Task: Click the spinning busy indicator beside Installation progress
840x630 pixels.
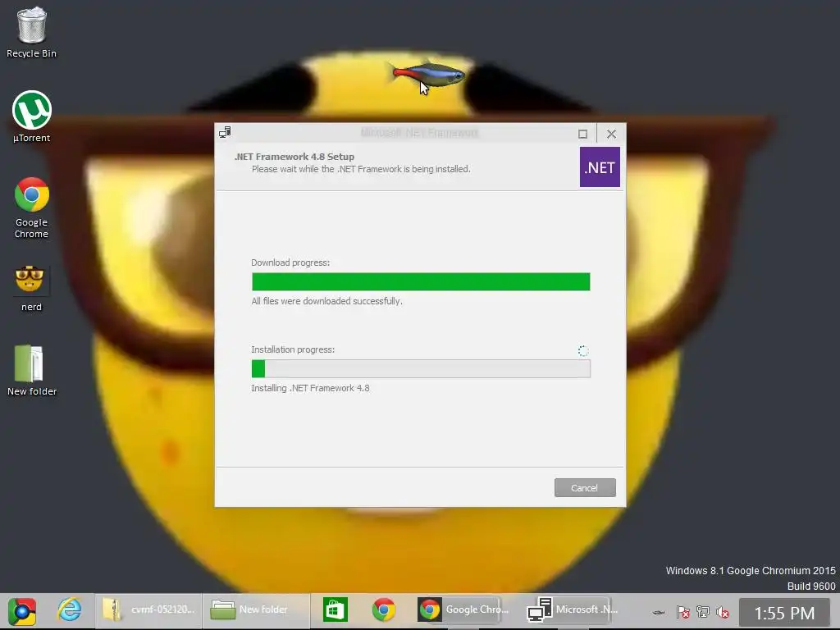Action: (583, 351)
